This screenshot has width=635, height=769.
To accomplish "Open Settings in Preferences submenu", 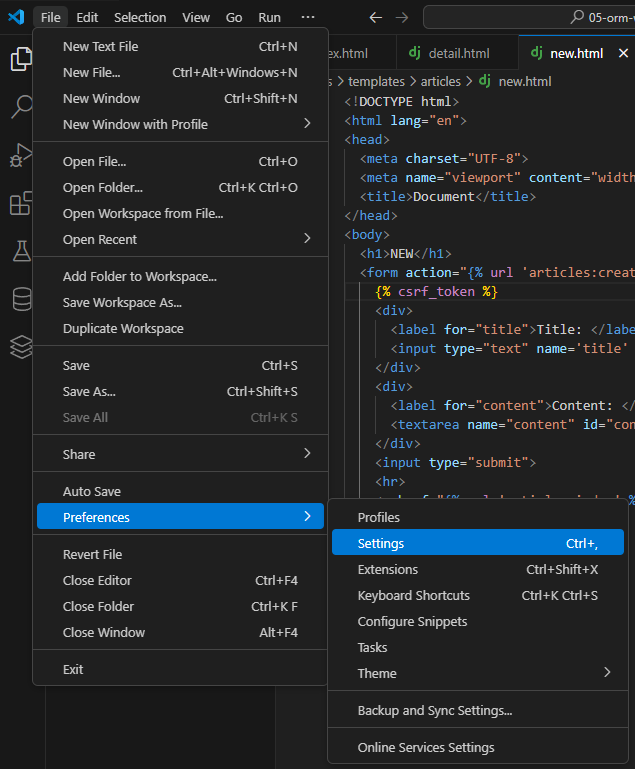I will tap(478, 543).
